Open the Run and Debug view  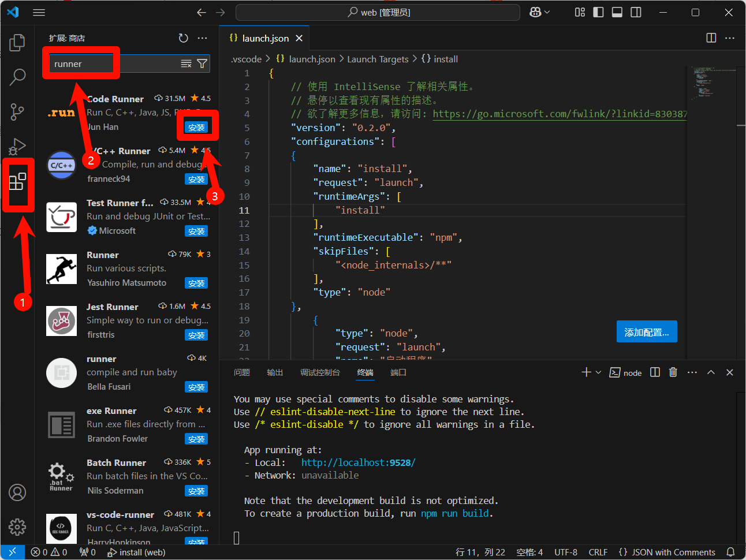17,147
